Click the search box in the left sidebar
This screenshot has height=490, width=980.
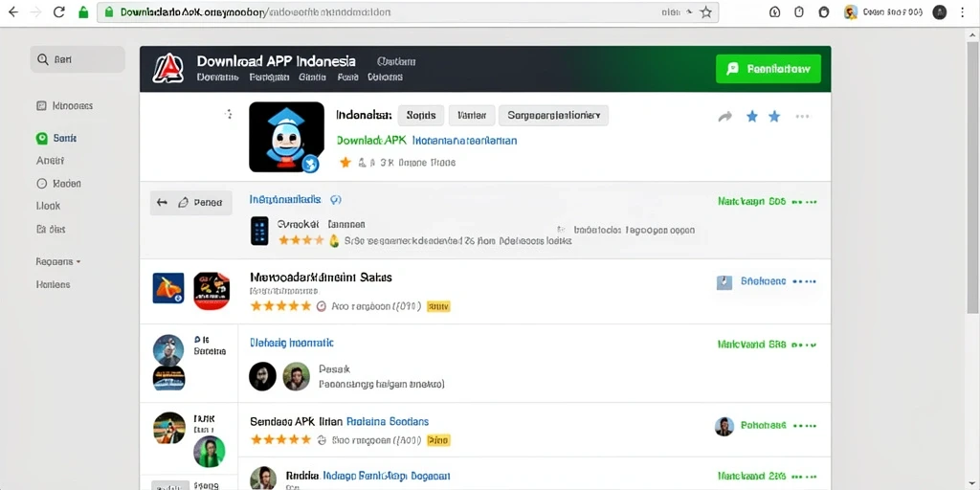pos(78,59)
